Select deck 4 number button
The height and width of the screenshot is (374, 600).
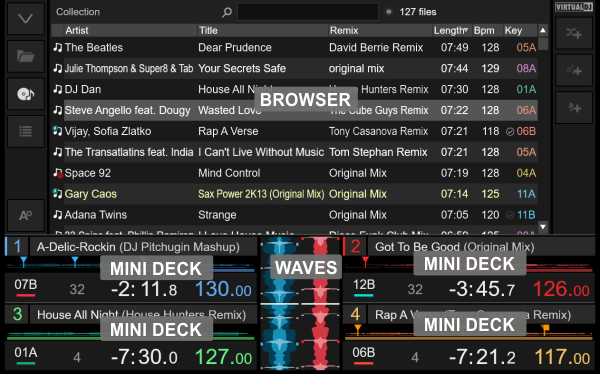click(355, 315)
